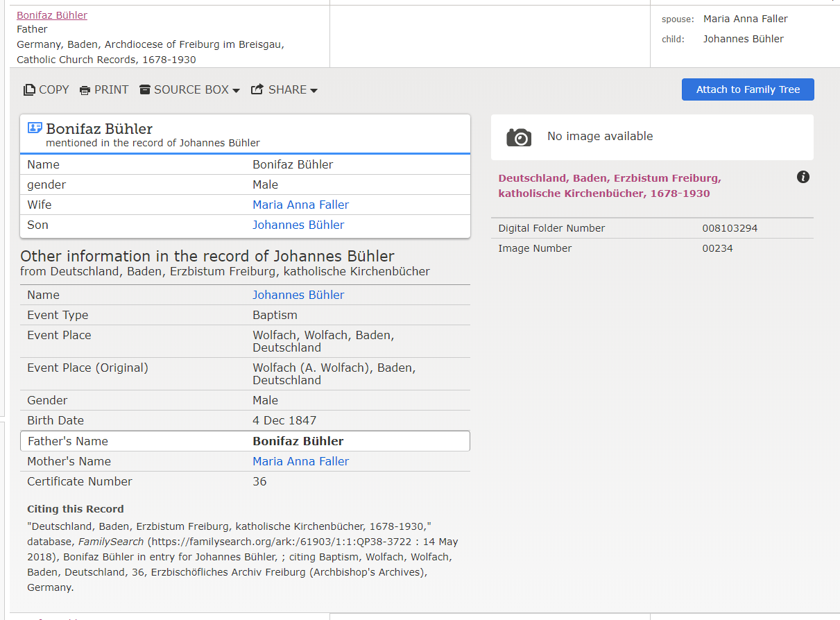Attach the record to Family Tree
The height and width of the screenshot is (620, 840).
pos(748,89)
